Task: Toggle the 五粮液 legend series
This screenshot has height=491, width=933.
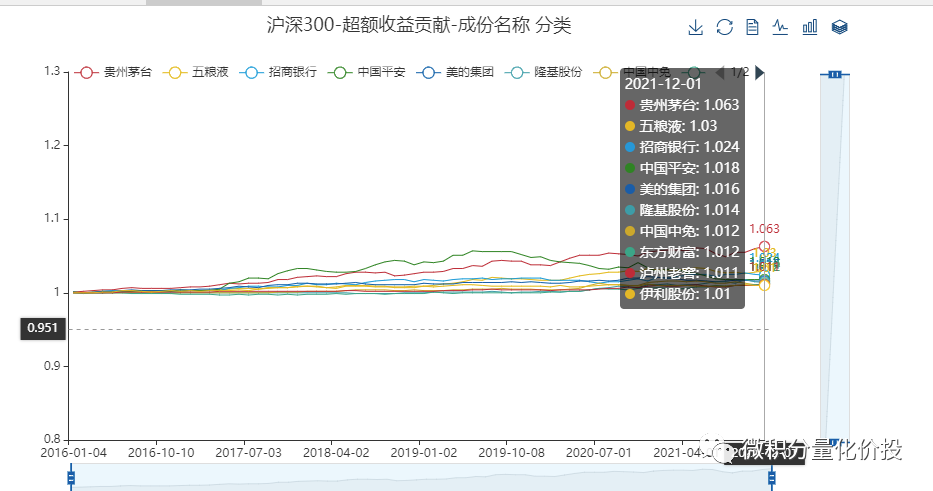Action: [199, 73]
